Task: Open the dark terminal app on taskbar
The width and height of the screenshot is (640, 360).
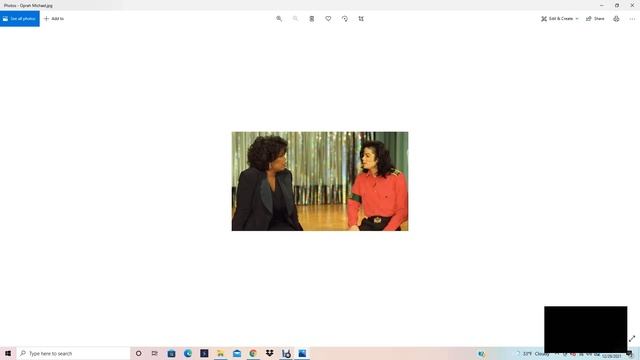Action: (x=204, y=353)
